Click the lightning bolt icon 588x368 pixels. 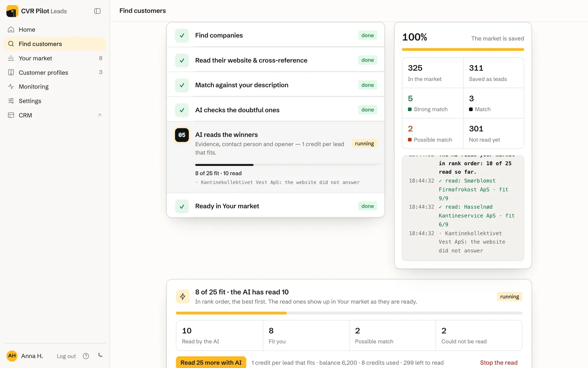[x=183, y=297]
